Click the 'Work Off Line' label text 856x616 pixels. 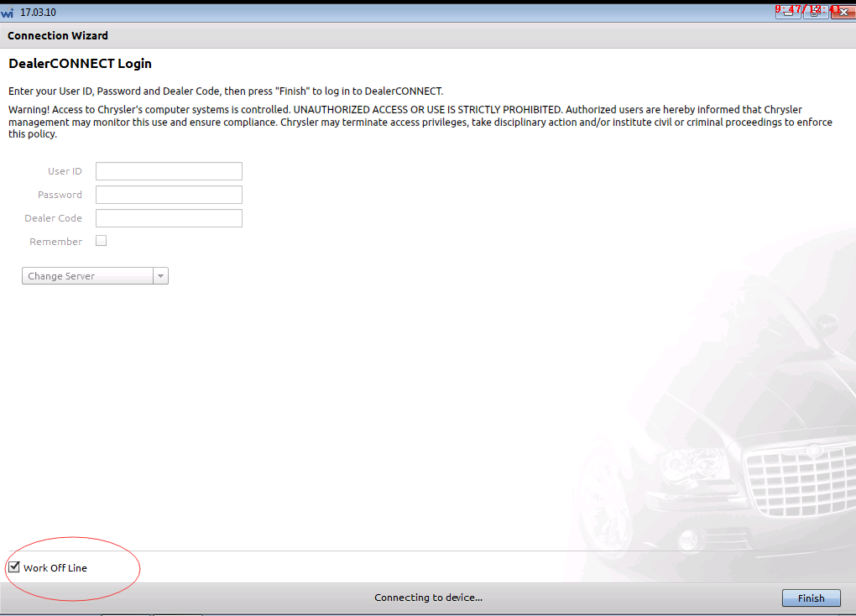55,568
